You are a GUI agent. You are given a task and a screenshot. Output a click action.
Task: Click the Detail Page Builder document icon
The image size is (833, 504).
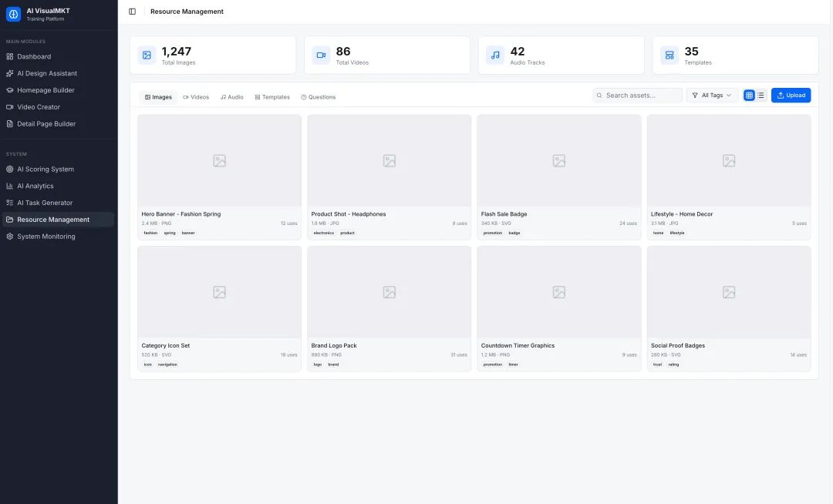click(x=9, y=123)
